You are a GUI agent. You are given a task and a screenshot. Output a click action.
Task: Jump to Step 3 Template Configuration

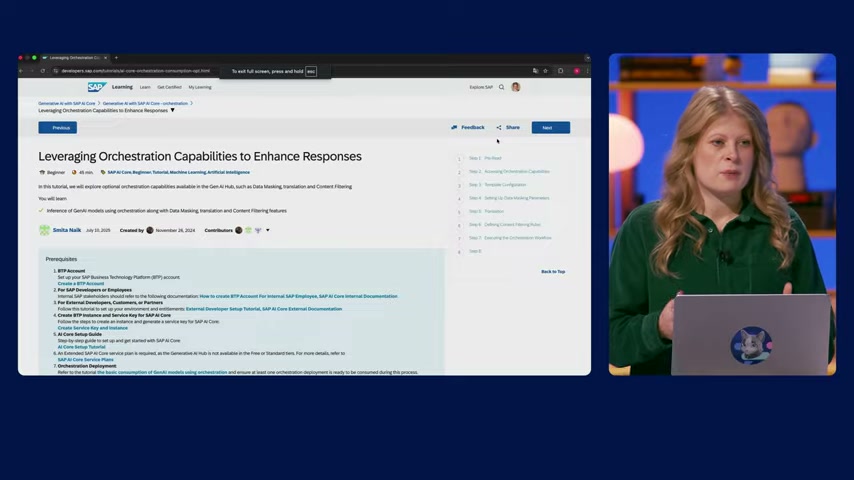(x=497, y=185)
